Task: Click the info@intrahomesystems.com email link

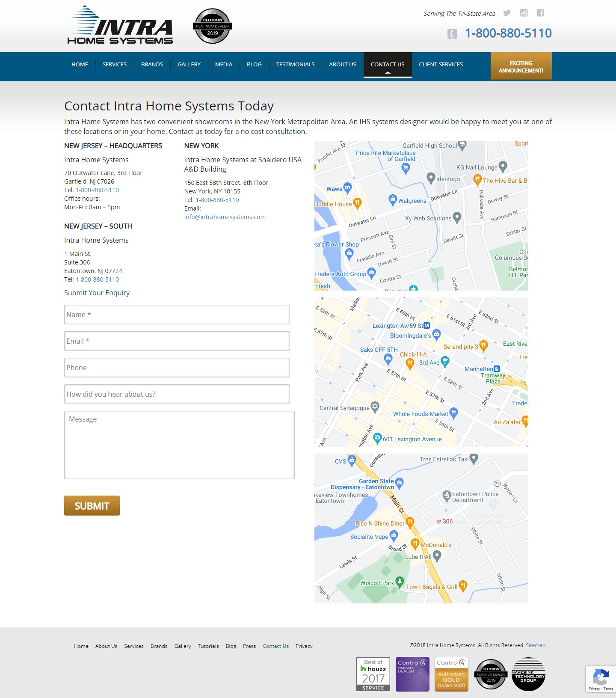Action: click(225, 217)
